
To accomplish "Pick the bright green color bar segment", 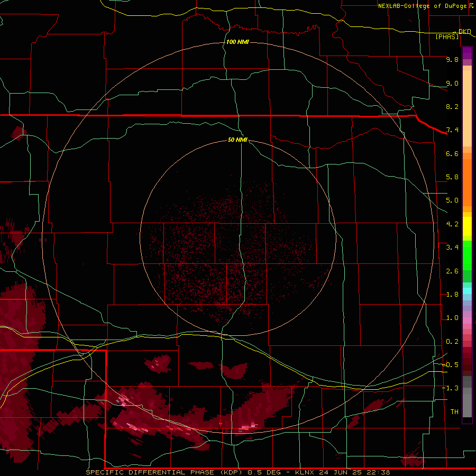I will 467,255.
